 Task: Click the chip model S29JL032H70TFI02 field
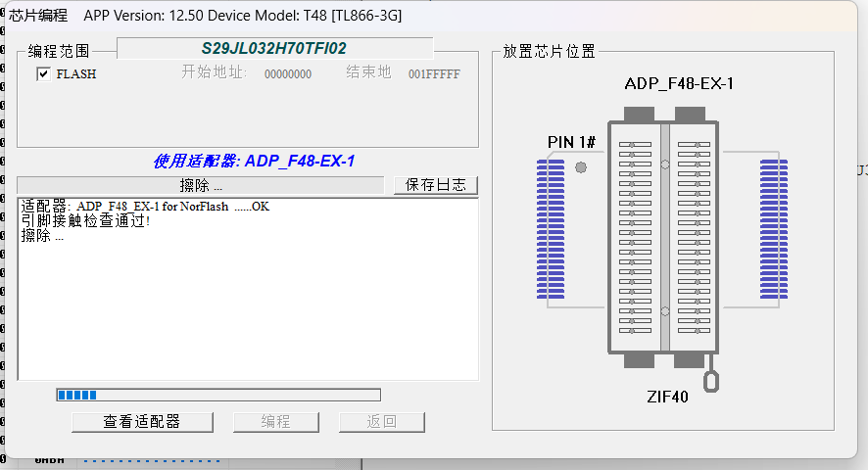click(x=274, y=48)
